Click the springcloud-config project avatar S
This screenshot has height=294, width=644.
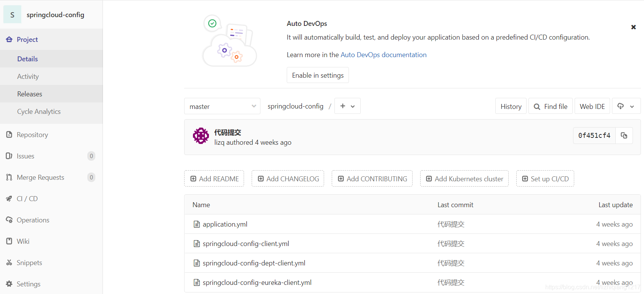click(12, 15)
